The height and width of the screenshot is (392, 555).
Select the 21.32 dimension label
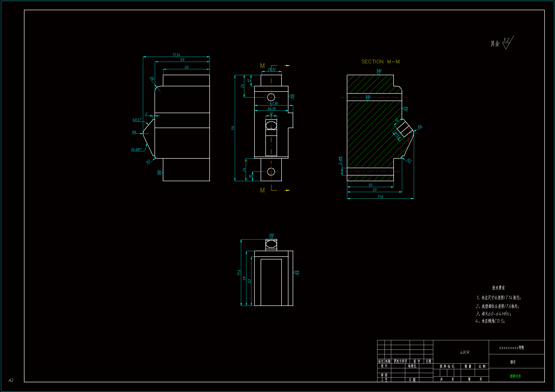point(272,69)
